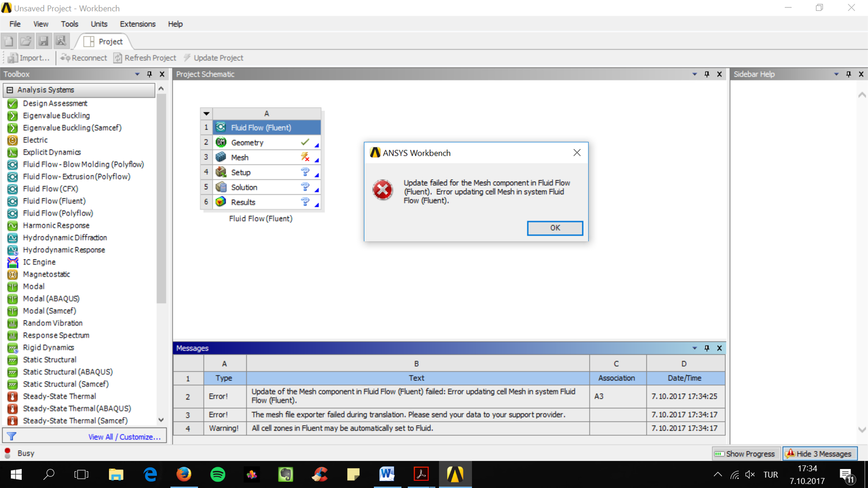Open the Messages panel dropdown arrow
868x488 pixels.
tap(694, 348)
